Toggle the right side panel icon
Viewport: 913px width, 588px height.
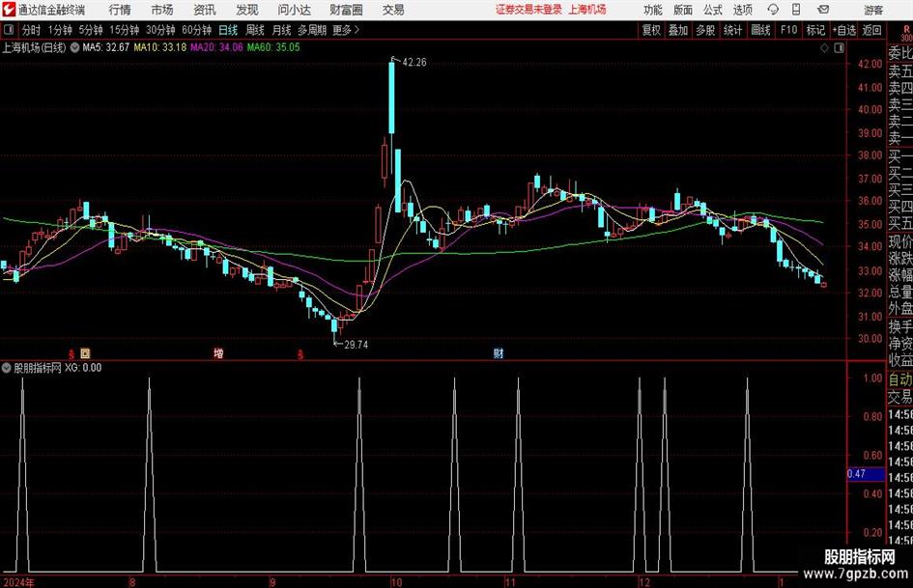coord(839,48)
